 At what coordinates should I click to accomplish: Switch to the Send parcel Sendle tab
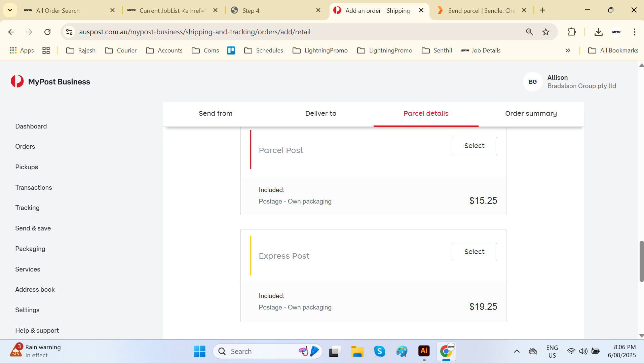[x=481, y=10]
